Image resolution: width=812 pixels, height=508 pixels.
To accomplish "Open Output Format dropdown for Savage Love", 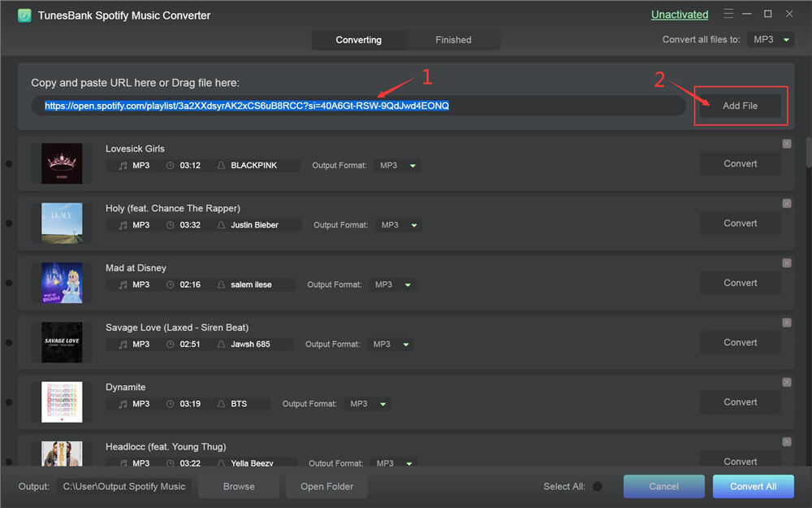I will (391, 344).
